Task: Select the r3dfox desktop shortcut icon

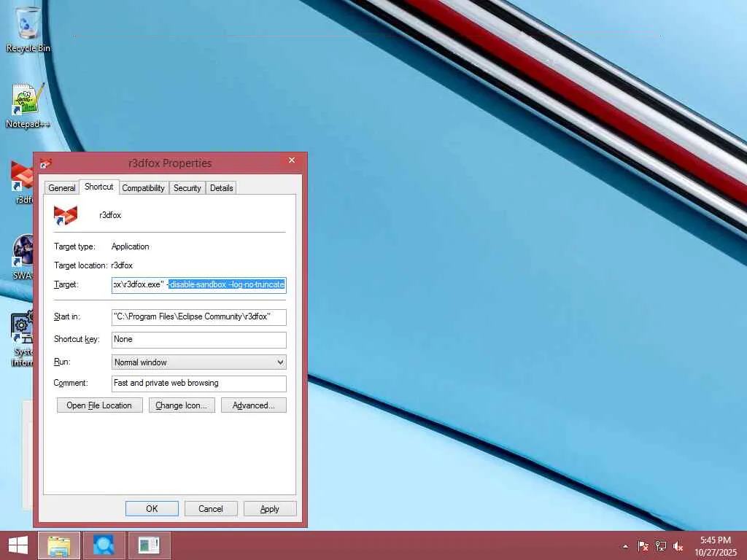Action: (x=21, y=182)
